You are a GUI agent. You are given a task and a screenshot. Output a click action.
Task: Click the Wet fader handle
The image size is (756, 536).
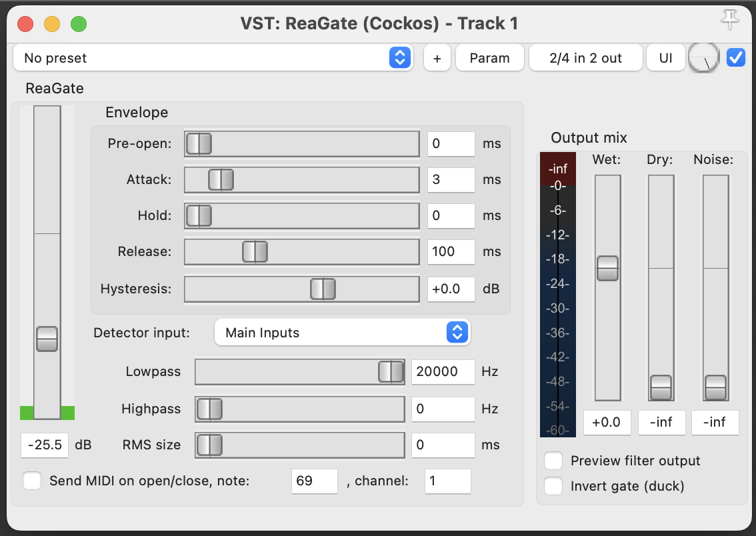click(x=607, y=269)
